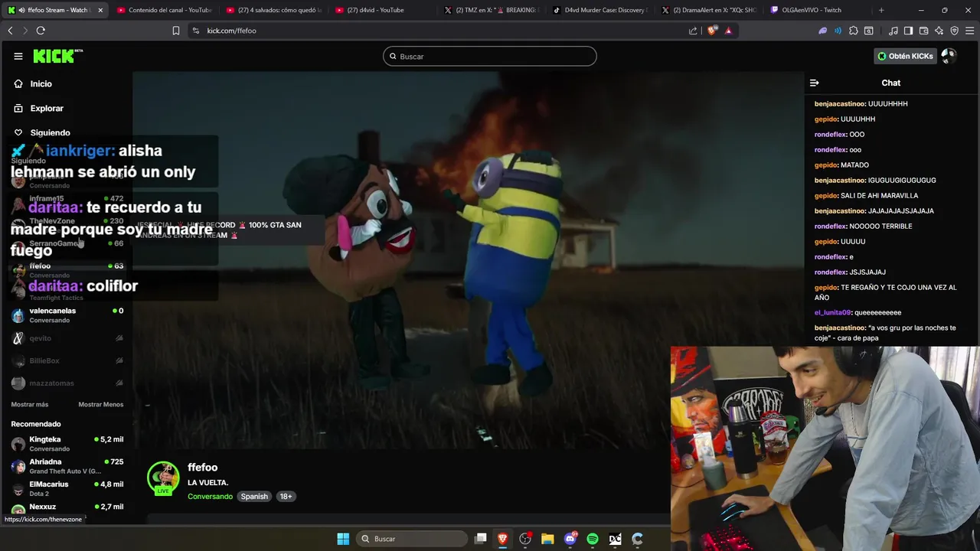Image resolution: width=980 pixels, height=551 pixels.
Task: Open File Explorer from the taskbar
Action: [x=547, y=539]
